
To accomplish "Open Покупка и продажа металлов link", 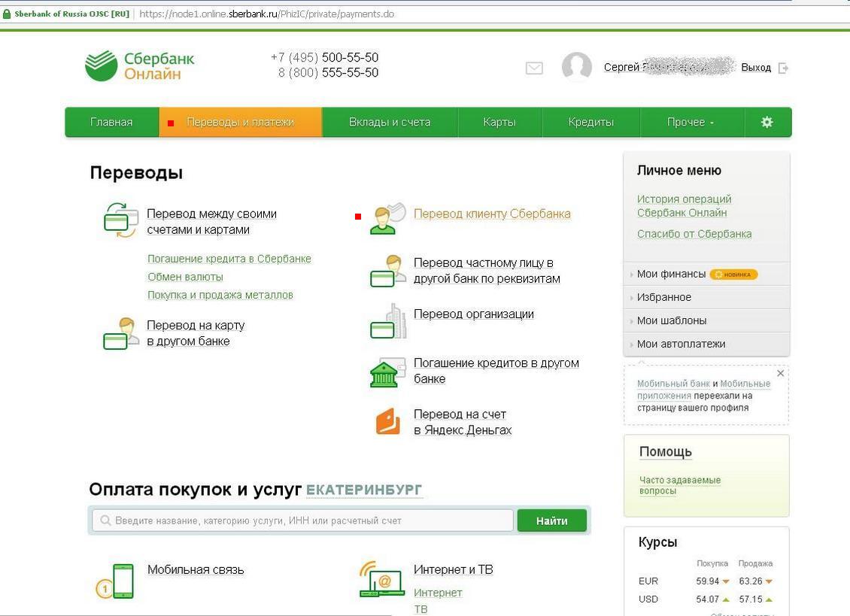I will (x=220, y=294).
